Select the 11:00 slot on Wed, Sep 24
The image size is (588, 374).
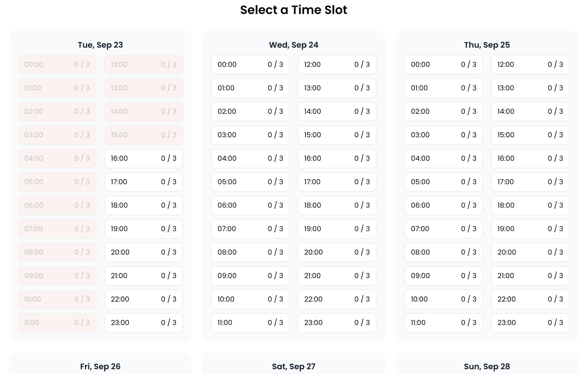[x=250, y=323]
